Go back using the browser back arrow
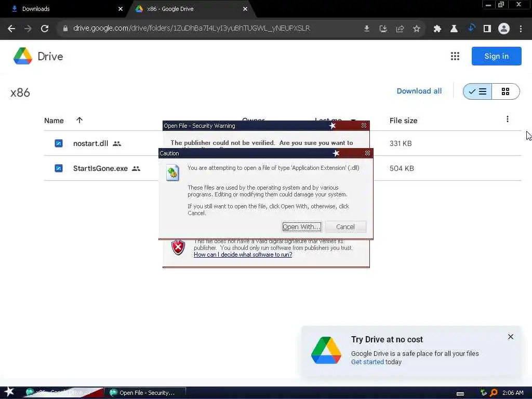 click(11, 29)
